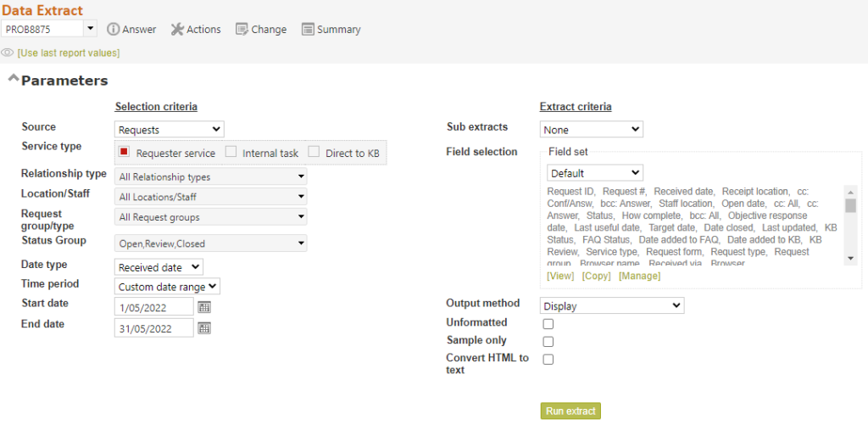
Task: Open the Actions tools icon
Action: pyautogui.click(x=177, y=30)
